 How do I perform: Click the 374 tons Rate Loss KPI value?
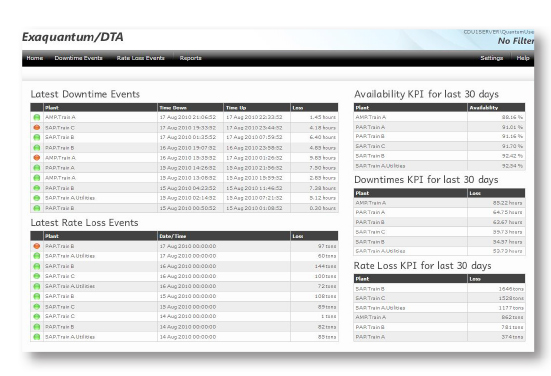512,337
